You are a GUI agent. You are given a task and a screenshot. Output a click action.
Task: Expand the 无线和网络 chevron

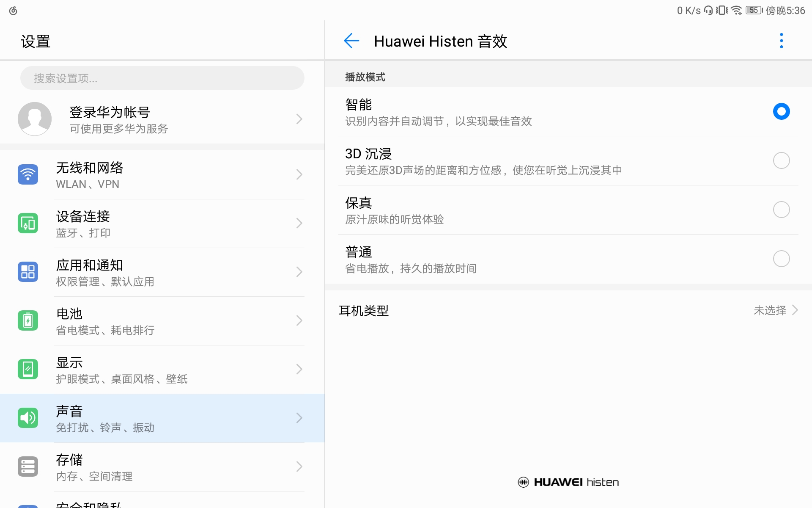pos(299,174)
